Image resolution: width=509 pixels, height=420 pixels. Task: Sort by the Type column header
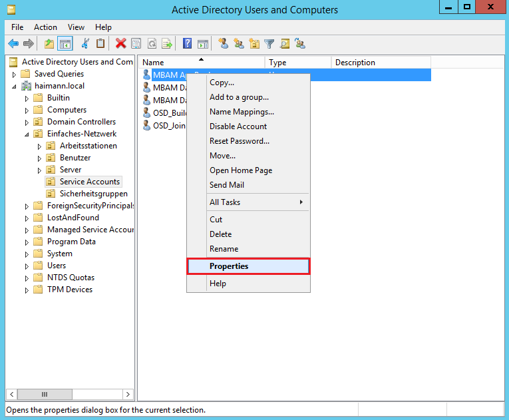tap(298, 63)
